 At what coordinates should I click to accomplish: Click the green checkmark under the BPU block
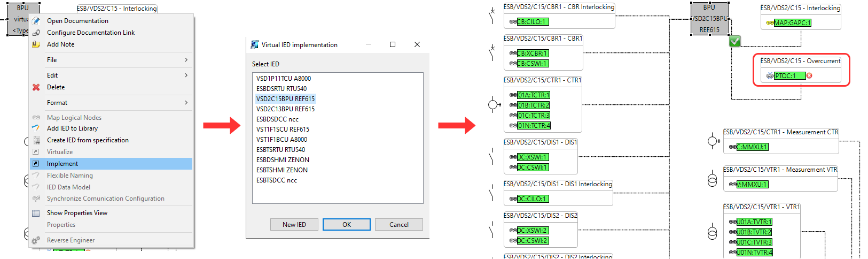click(735, 41)
